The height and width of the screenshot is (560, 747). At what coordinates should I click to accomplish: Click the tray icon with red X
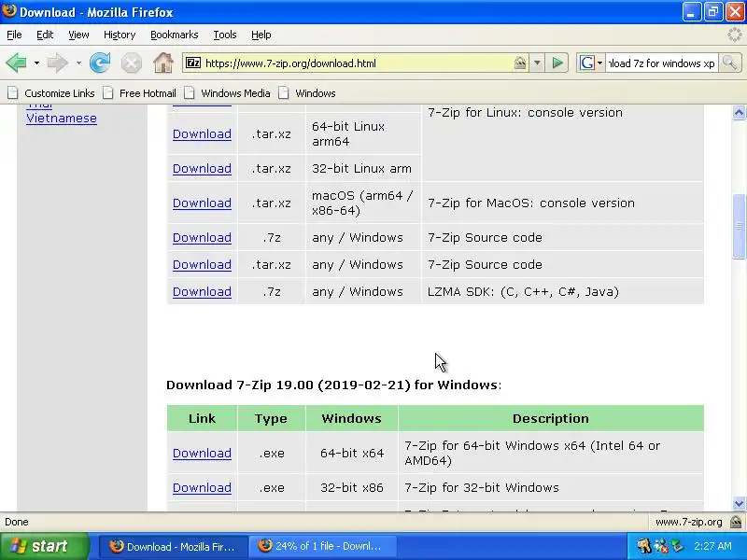click(x=661, y=546)
